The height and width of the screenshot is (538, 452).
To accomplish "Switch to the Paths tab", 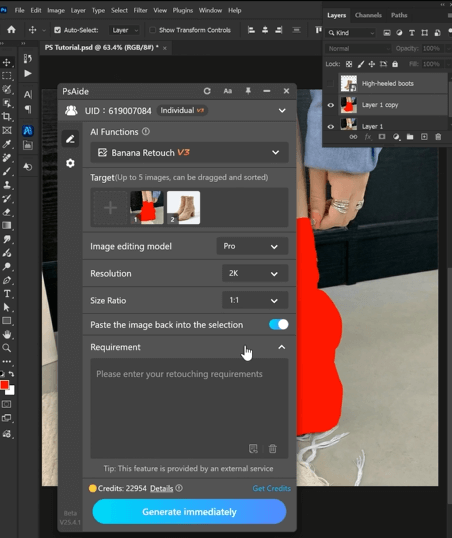I will pyautogui.click(x=399, y=15).
